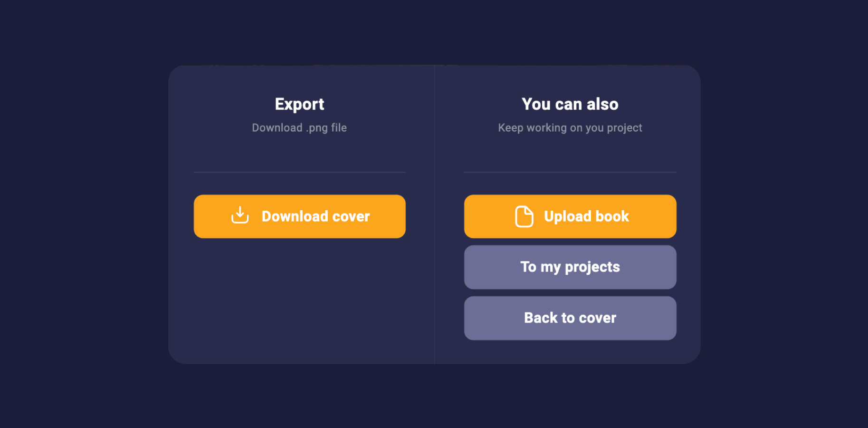Click the "Back to cover" text label

pos(570,318)
